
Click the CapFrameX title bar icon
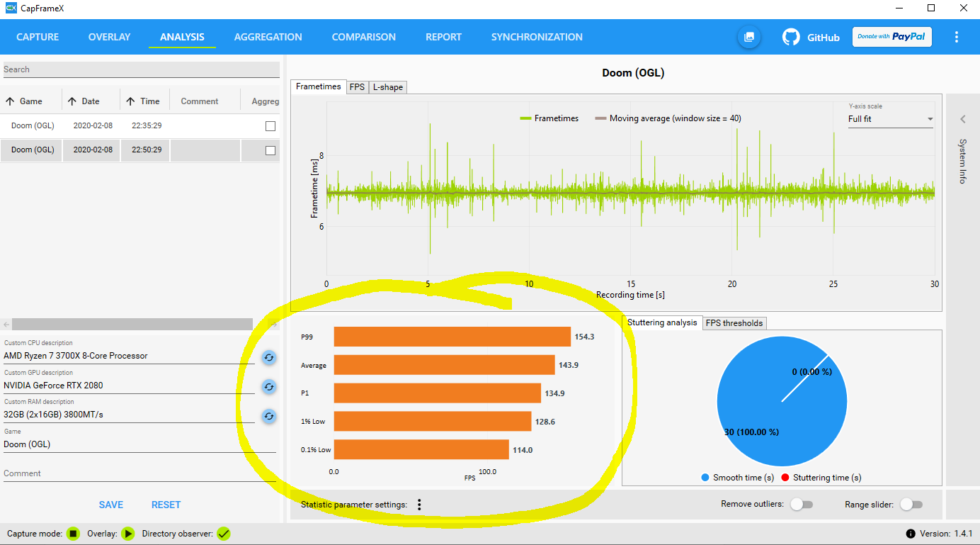[x=11, y=9]
